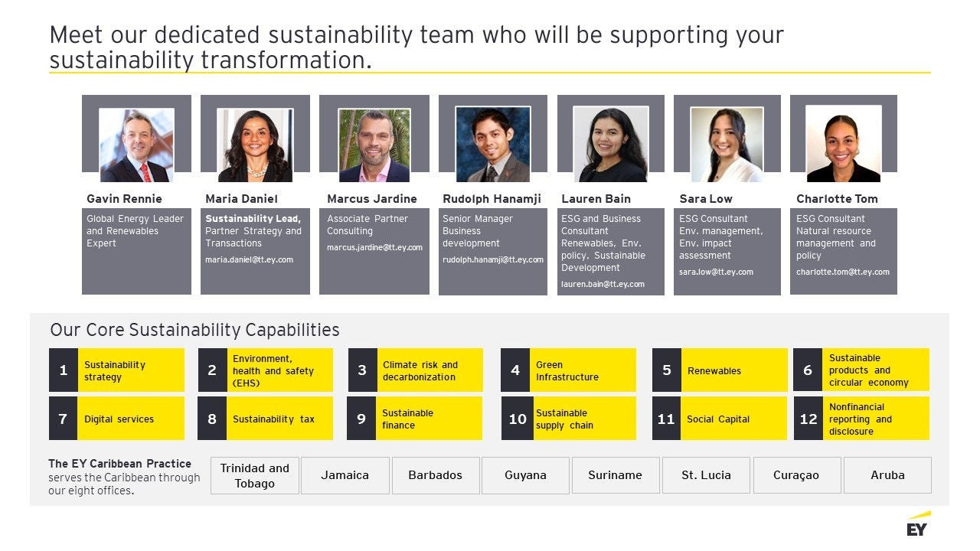Click the Our Core Sustainability Capabilities heading

pyautogui.click(x=194, y=330)
